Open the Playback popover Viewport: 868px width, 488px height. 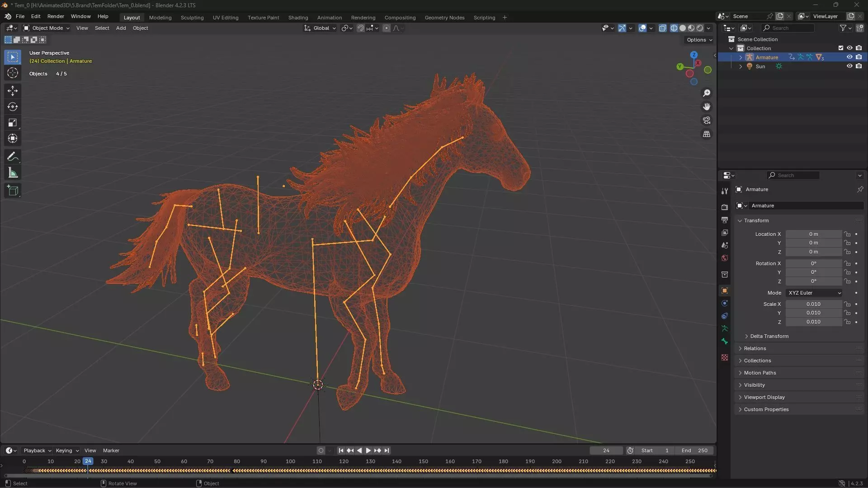point(37,450)
